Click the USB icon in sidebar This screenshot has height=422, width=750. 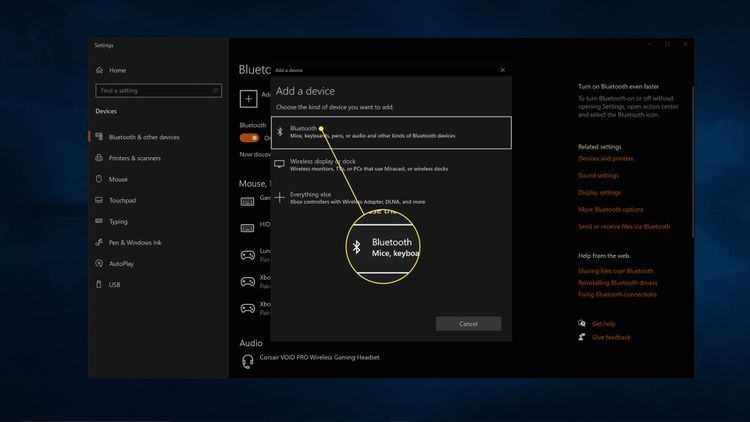99,284
